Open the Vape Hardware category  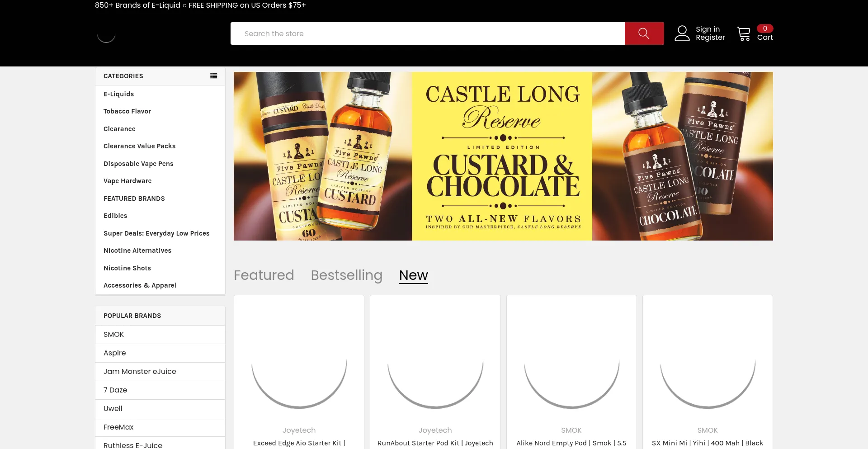(x=127, y=181)
